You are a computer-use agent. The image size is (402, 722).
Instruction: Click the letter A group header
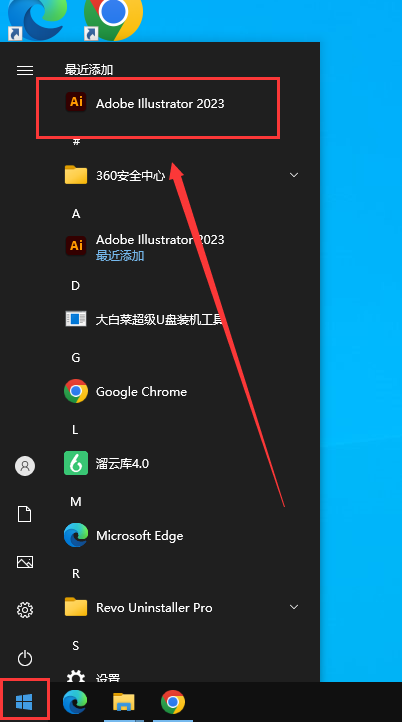coord(76,214)
